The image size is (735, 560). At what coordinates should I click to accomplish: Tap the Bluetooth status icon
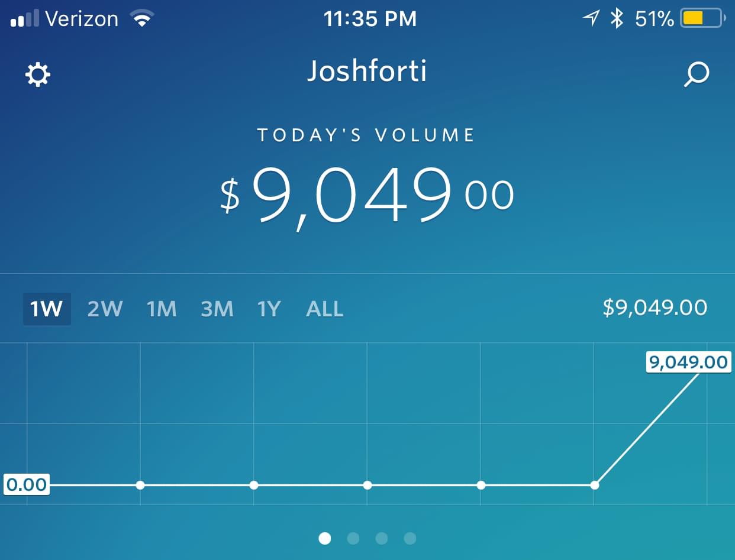(617, 19)
